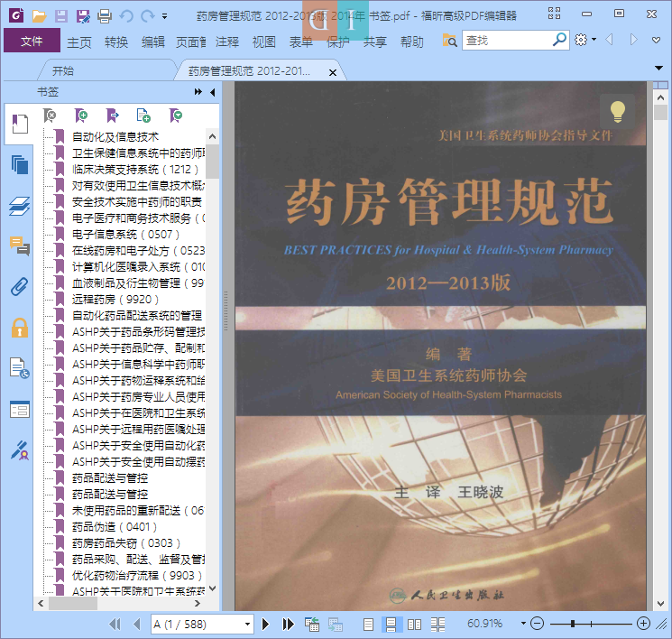This screenshot has width=672, height=639.
Task: Open the quick access toolbar dropdown
Action: 164,17
